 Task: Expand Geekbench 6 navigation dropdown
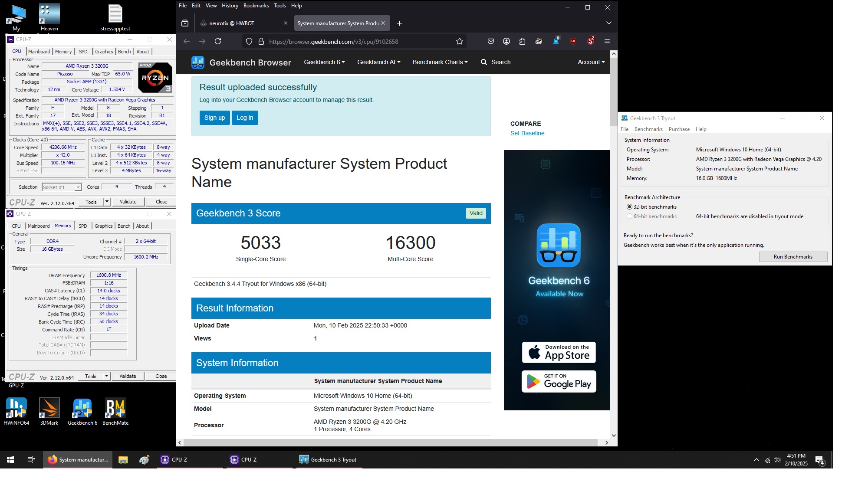click(324, 62)
